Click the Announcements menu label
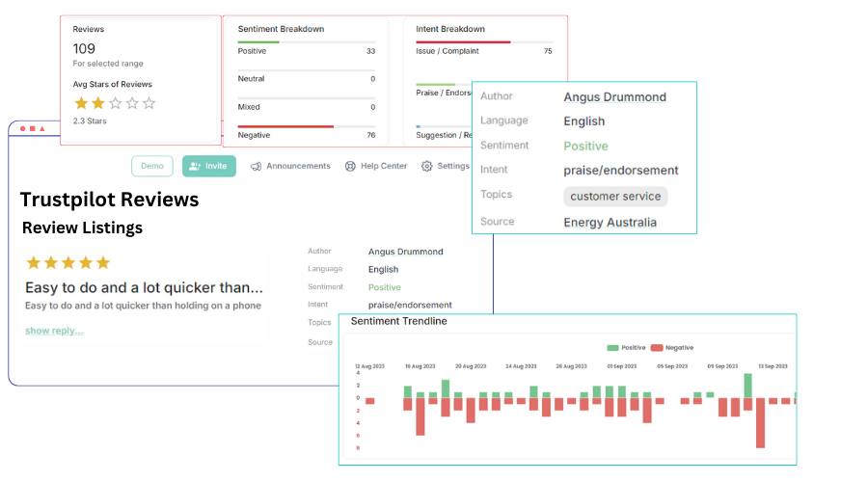 point(298,166)
